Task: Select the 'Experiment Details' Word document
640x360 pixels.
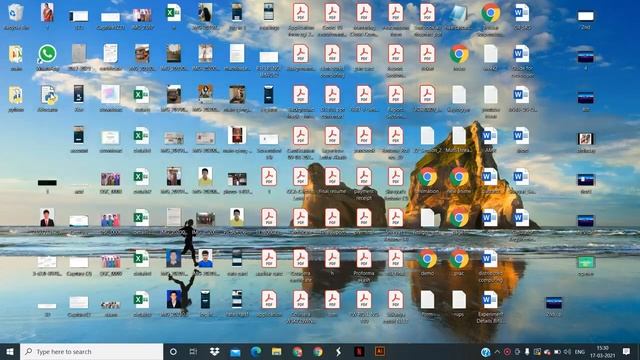Action: pyautogui.click(x=490, y=300)
